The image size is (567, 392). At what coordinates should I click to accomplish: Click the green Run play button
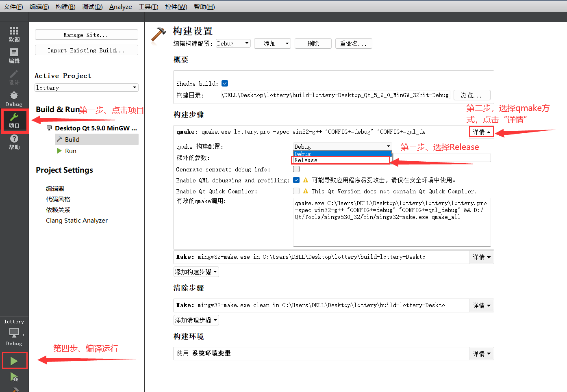coord(14,361)
